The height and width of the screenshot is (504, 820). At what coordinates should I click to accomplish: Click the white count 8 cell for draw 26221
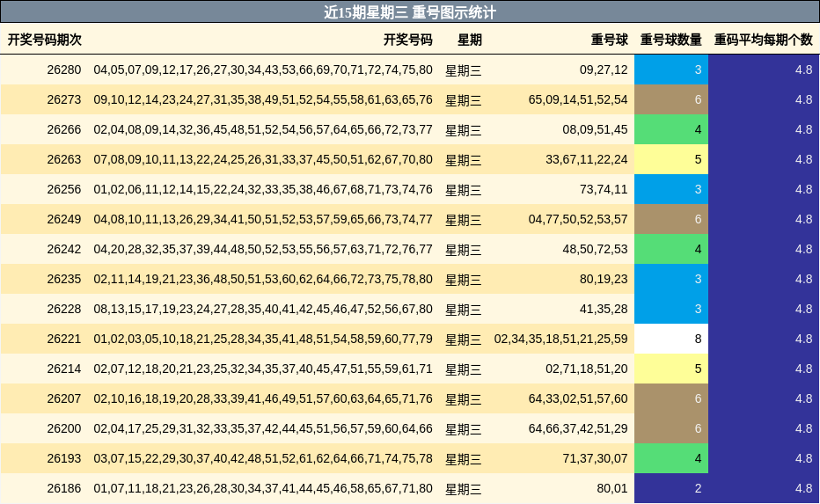[671, 339]
